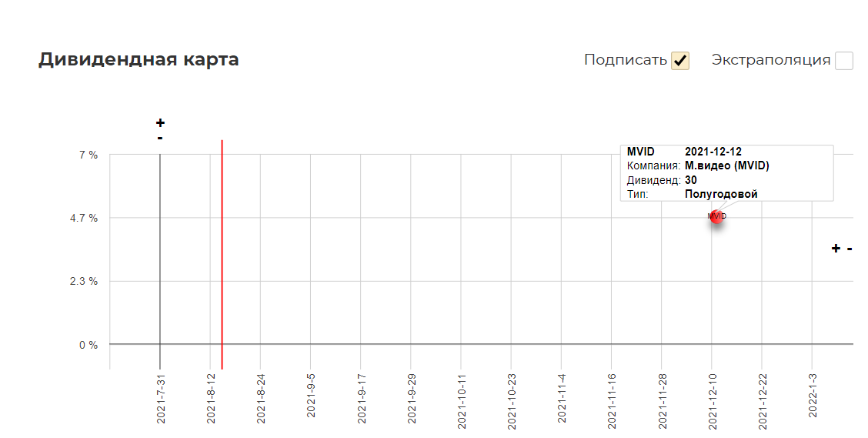Click the Экстраполяция label text

[770, 60]
